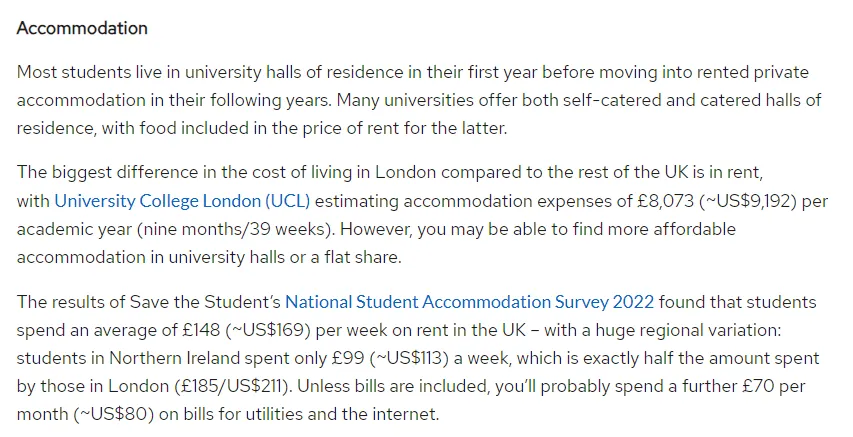Click the first paragraph starting 'Most students live'
The height and width of the screenshot is (437, 853).
419,101
